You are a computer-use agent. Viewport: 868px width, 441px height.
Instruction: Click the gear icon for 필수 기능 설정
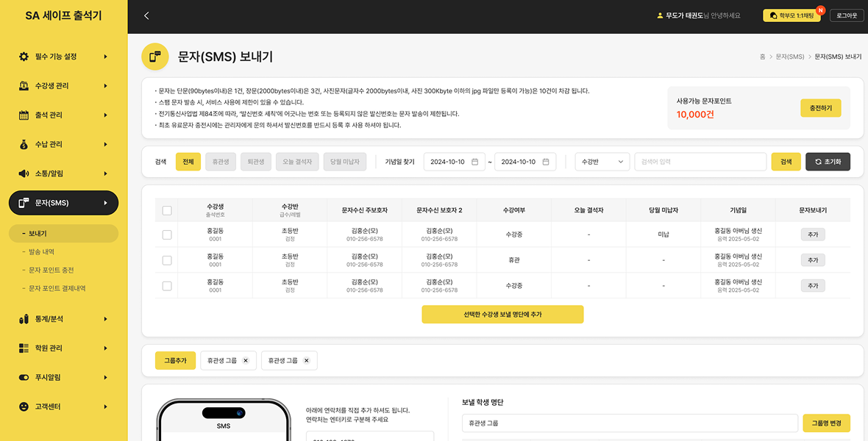[24, 57]
